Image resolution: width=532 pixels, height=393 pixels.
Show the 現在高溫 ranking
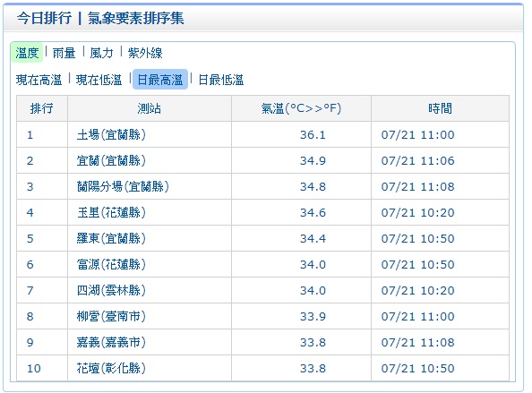point(39,80)
